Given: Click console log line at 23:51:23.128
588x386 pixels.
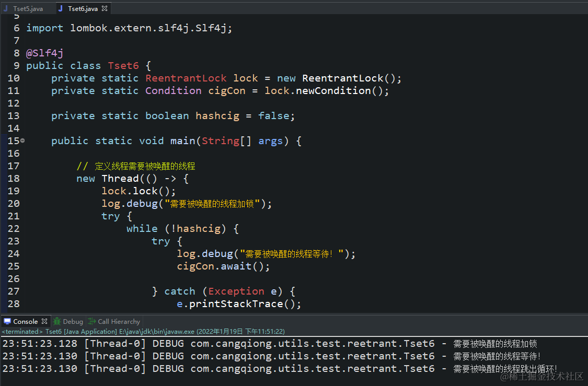Looking at the screenshot, I should click(x=270, y=344).
